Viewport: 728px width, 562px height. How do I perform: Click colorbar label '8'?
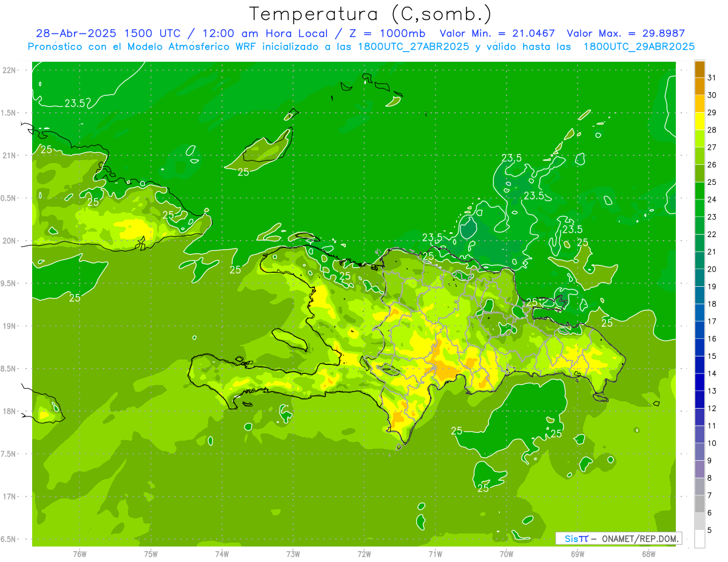coord(710,478)
